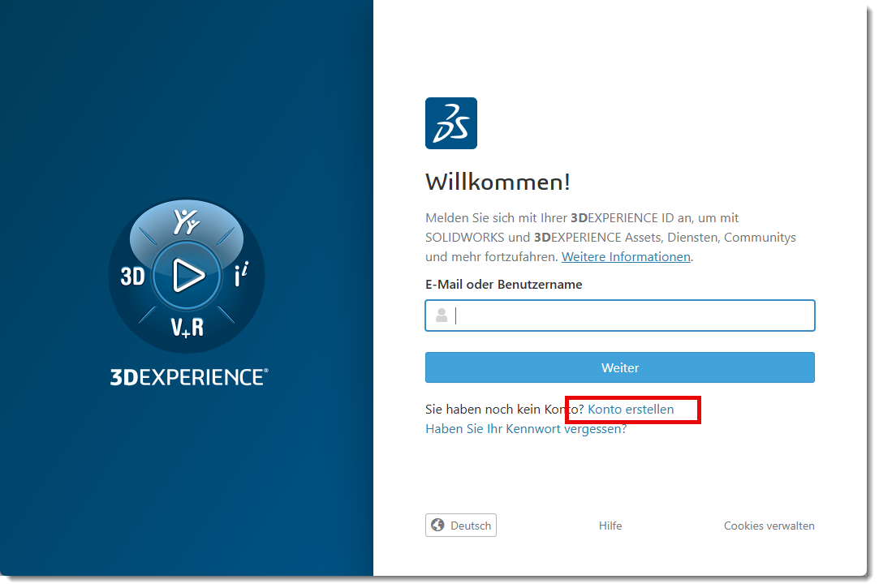Click the Weiter button
The image size is (879, 588).
(x=619, y=367)
